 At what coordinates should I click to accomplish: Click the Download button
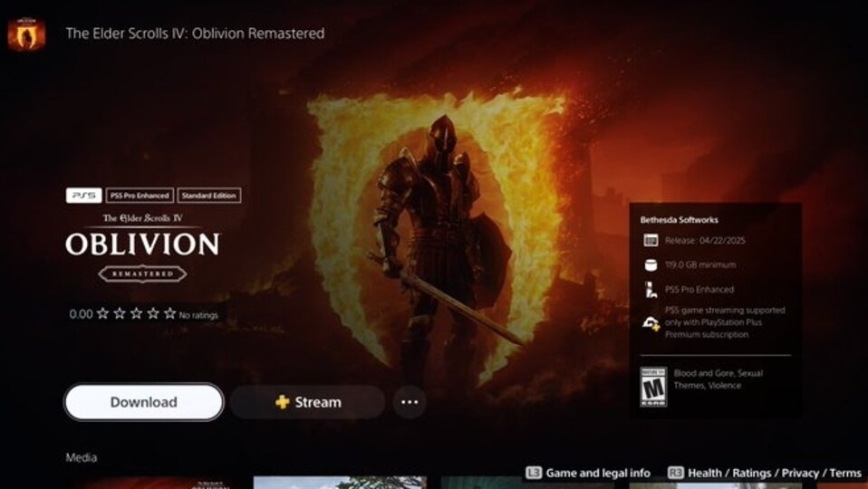tap(144, 402)
